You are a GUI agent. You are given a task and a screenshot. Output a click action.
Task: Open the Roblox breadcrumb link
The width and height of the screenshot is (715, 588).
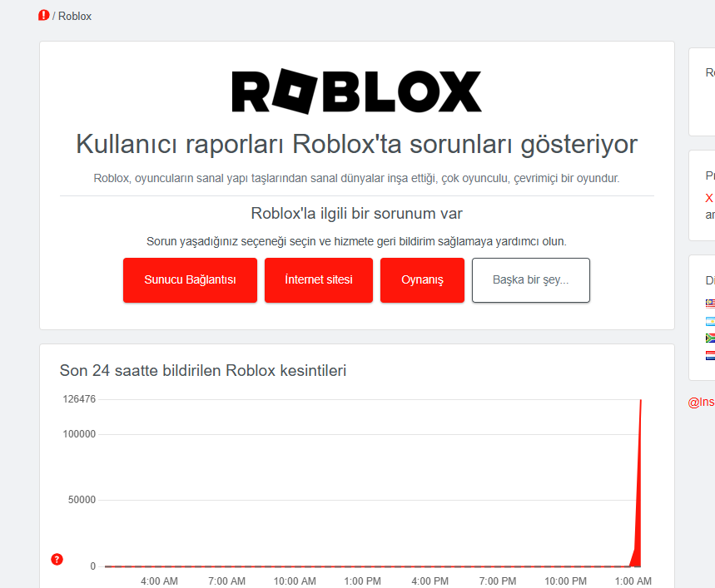pyautogui.click(x=75, y=17)
